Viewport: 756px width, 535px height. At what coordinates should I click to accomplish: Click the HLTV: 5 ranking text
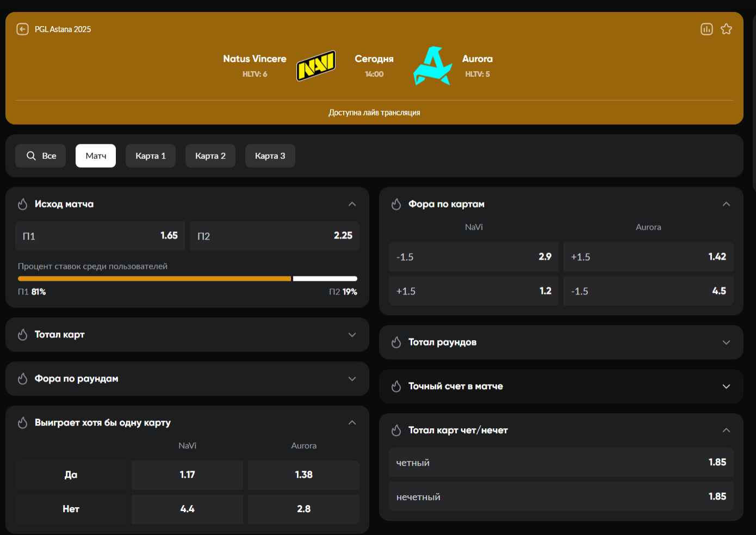point(478,74)
